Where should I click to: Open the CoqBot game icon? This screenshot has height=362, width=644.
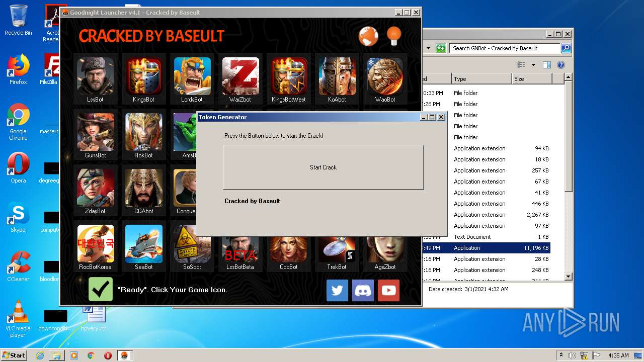(x=289, y=250)
